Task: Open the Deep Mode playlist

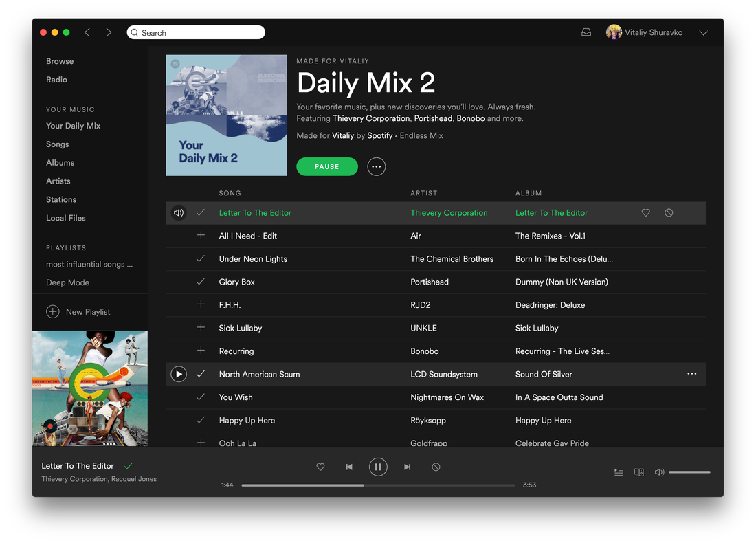Action: 67,282
